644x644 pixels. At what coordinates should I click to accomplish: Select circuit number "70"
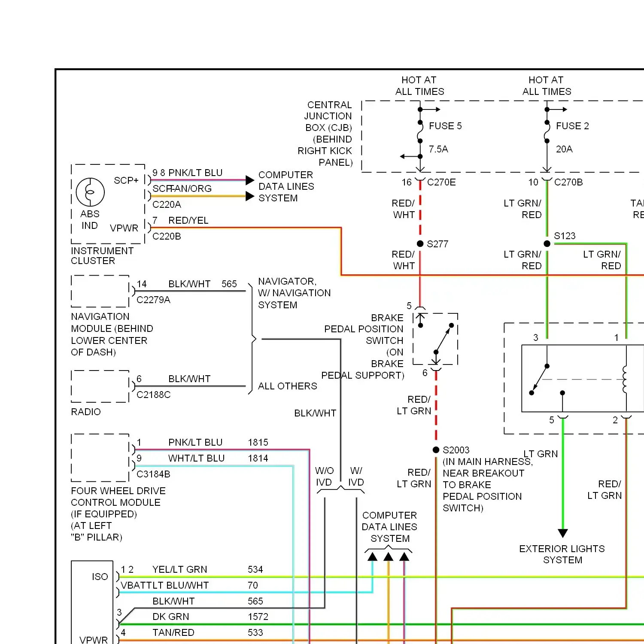tap(253, 585)
